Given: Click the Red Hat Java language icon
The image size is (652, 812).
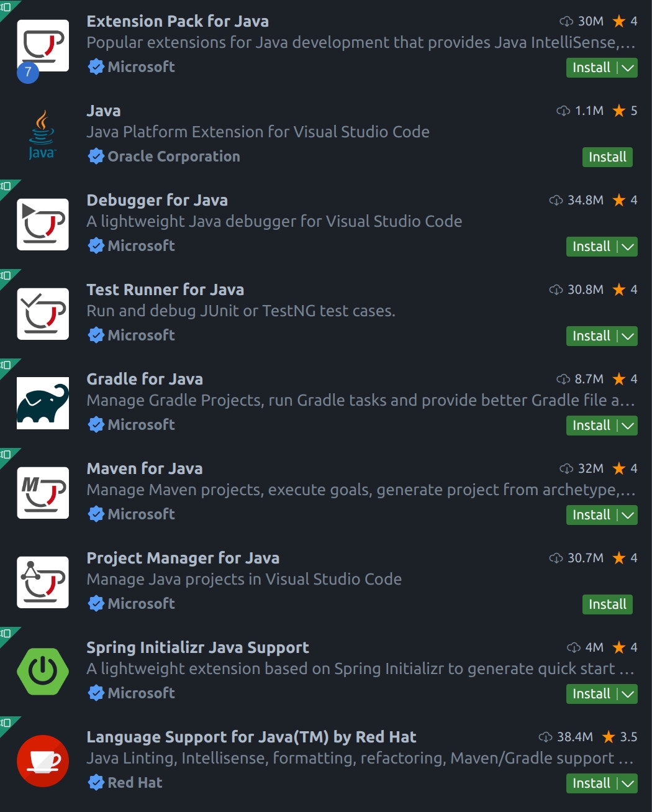Looking at the screenshot, I should point(43,760).
